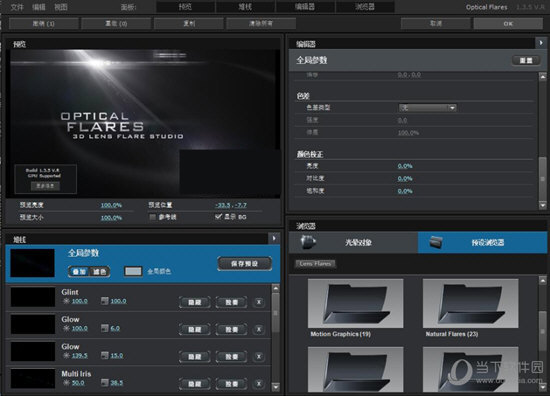Viewport: 550px width, 396px height.
Task: Select the 叠加 blend mode toggle
Action: (x=79, y=271)
